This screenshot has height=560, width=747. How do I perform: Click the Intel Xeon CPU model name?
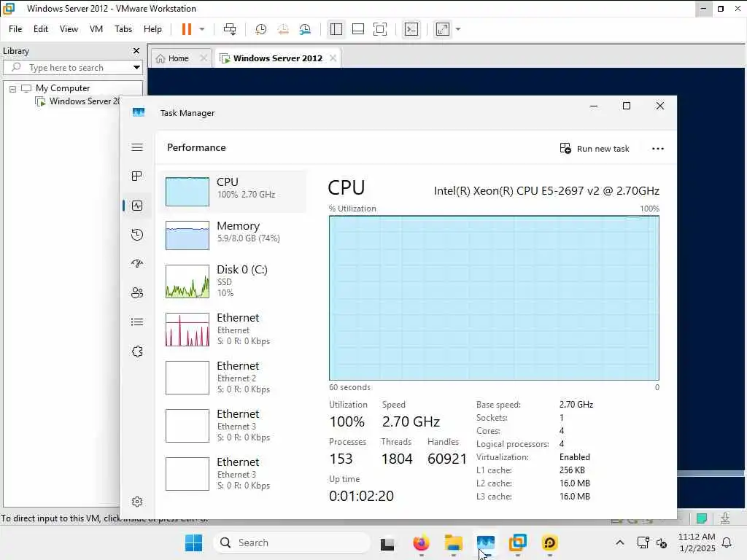click(x=546, y=190)
